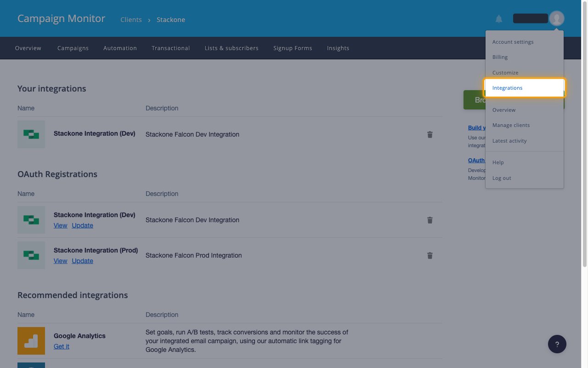Go to Lists & subscribers
The image size is (588, 368).
(232, 48)
